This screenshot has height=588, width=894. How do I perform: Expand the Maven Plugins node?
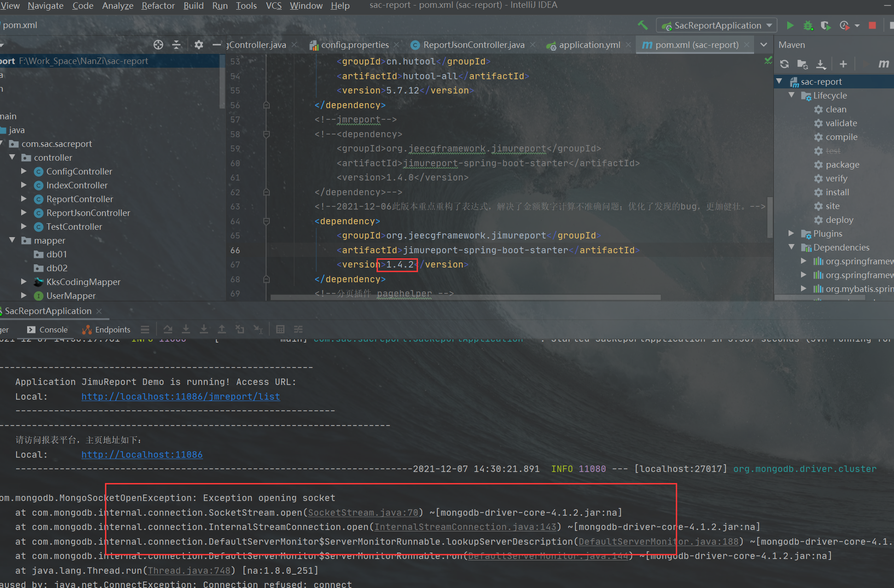coord(792,233)
